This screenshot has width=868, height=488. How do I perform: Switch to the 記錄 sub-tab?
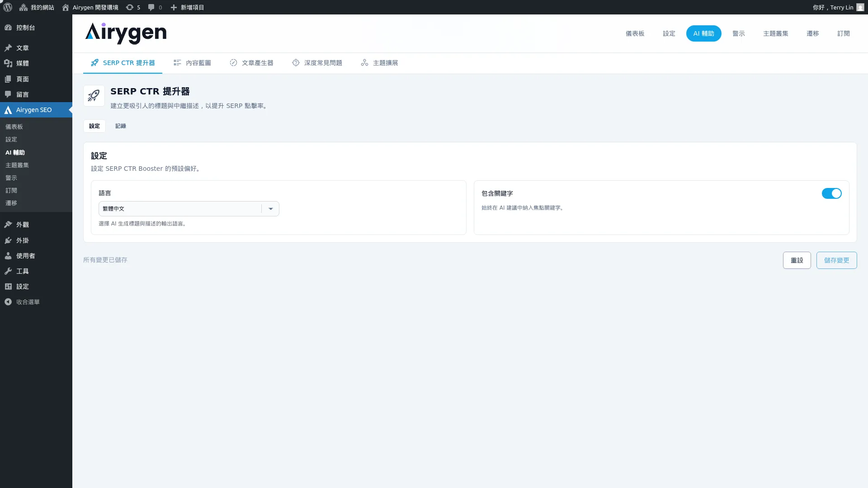(x=121, y=126)
